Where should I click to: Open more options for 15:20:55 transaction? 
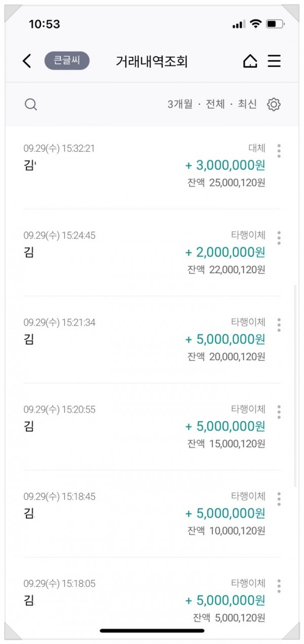(x=279, y=412)
